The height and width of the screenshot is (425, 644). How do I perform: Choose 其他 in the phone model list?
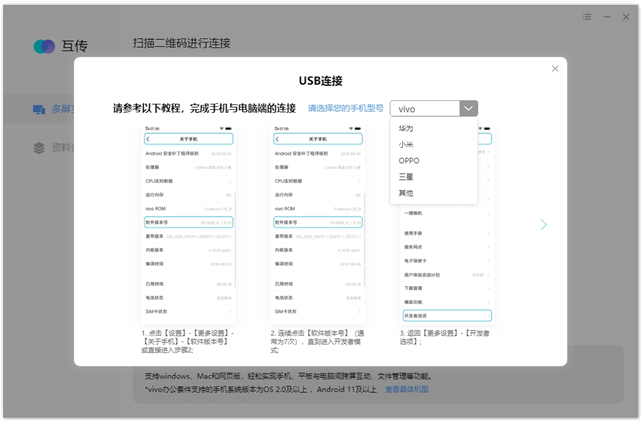pyautogui.click(x=405, y=193)
